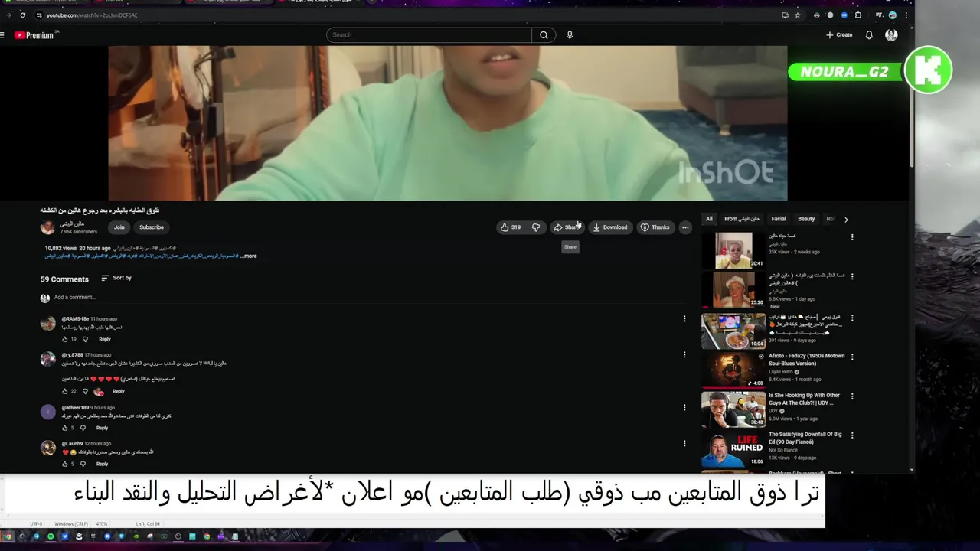
Task: Open options for the @RAM5-file comment
Action: (x=684, y=319)
